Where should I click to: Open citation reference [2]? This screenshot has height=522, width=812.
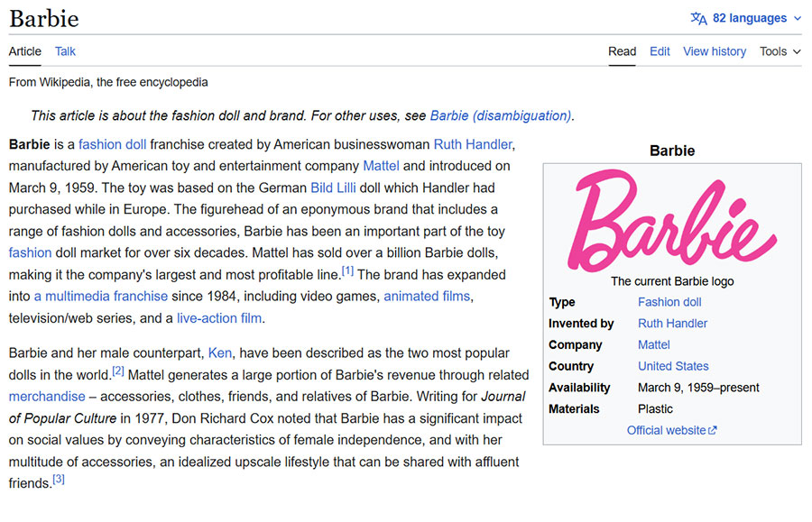(x=118, y=371)
